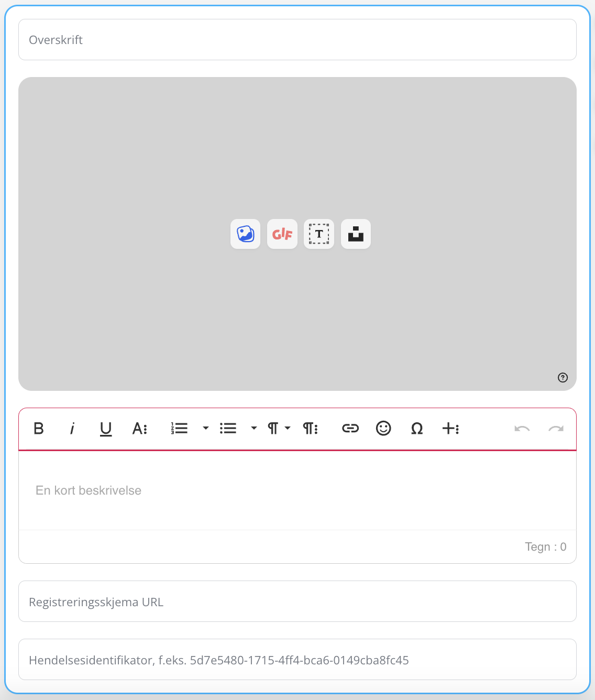Screen dimensions: 595x700
Task: Insert an ordered numbered list
Action: [179, 429]
